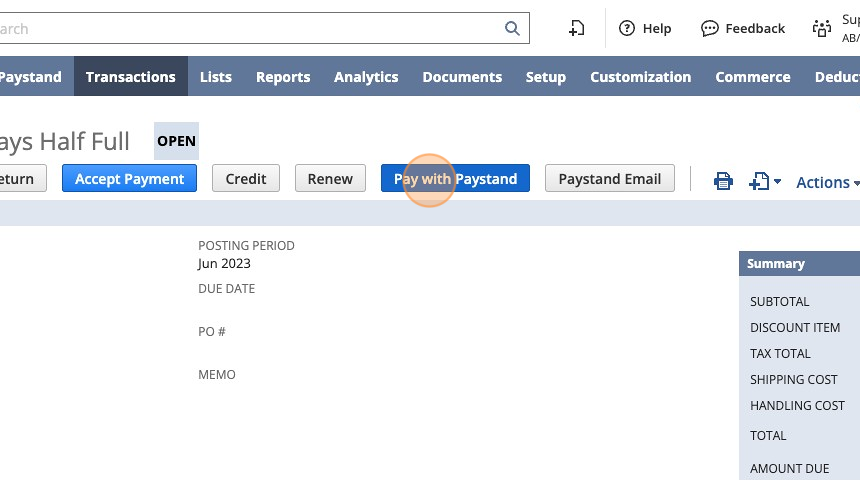Open the Analytics menu

366,77
